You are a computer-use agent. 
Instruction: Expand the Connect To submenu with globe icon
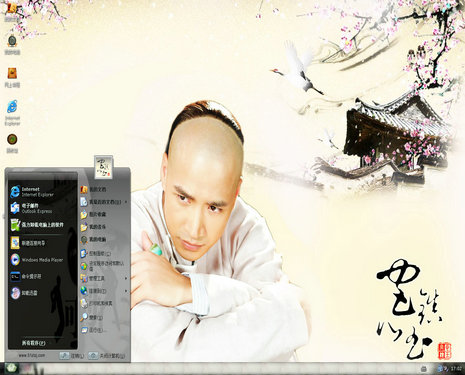104,291
